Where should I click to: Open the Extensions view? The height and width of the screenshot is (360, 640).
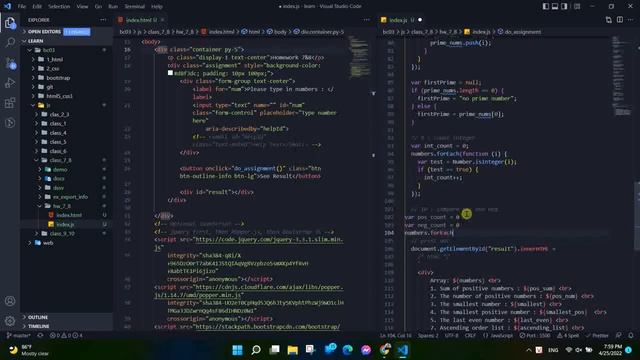10,102
